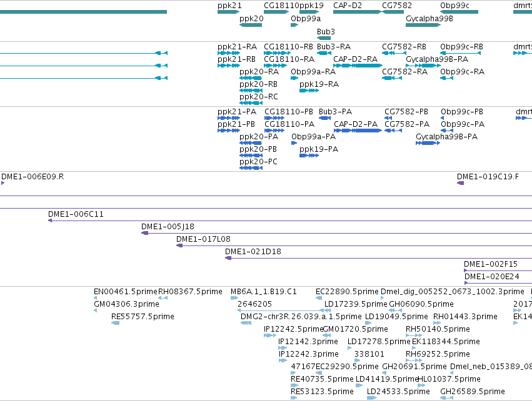Select the CG7582-RA transcript label
Viewport: 532px width, 401px height.
click(404, 72)
